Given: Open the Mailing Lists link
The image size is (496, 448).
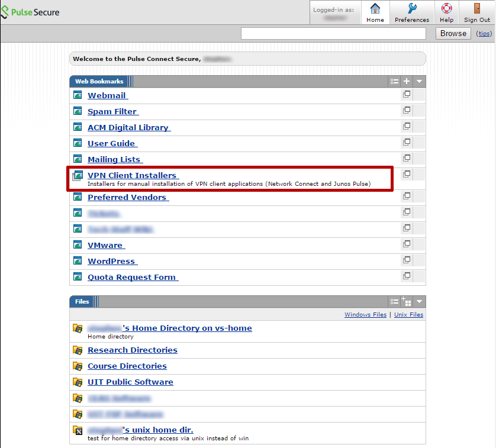Looking at the screenshot, I should (115, 159).
